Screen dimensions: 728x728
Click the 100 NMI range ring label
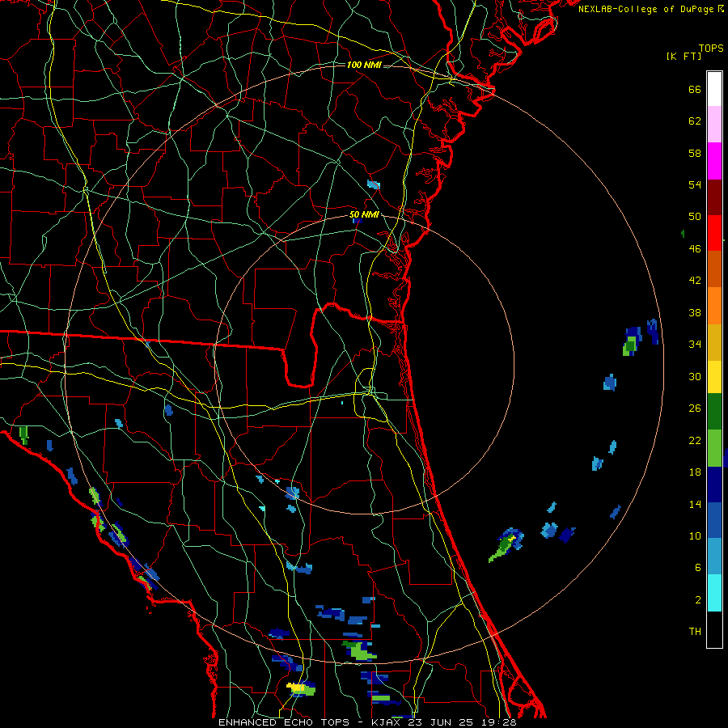point(364,65)
